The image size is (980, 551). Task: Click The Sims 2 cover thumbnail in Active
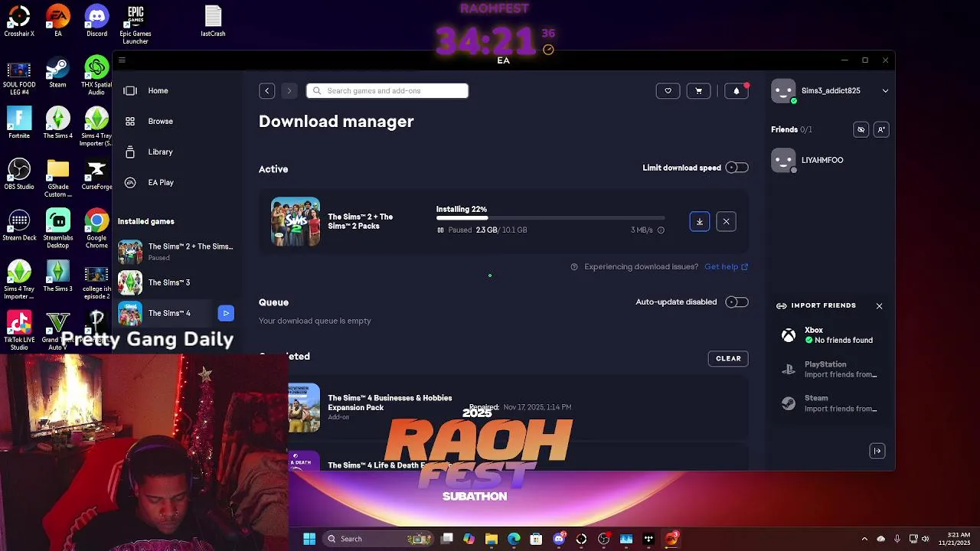(x=296, y=222)
